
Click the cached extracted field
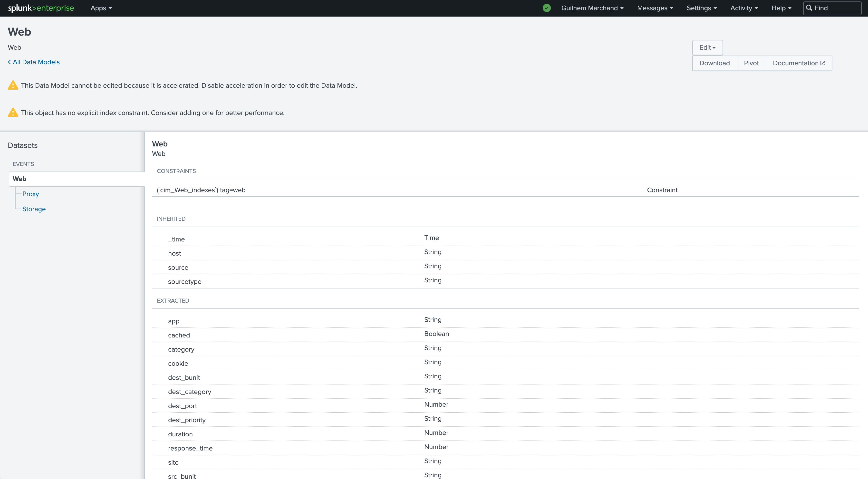[x=179, y=335]
